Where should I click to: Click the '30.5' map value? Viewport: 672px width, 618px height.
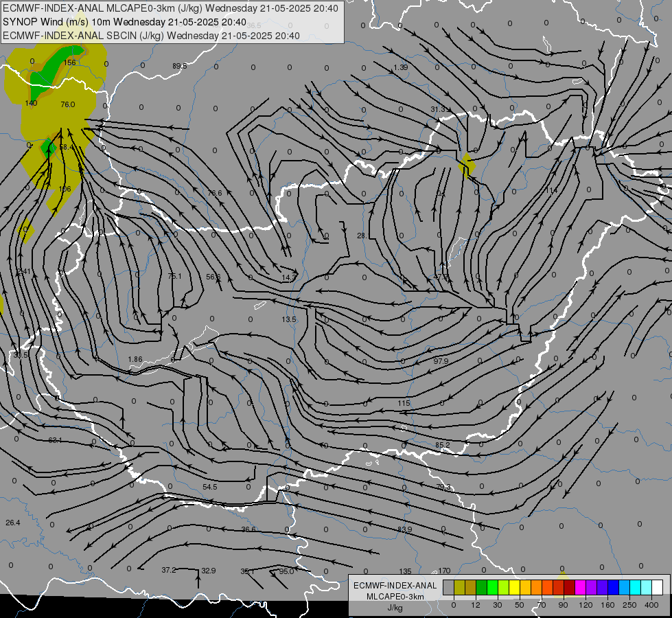point(21,355)
